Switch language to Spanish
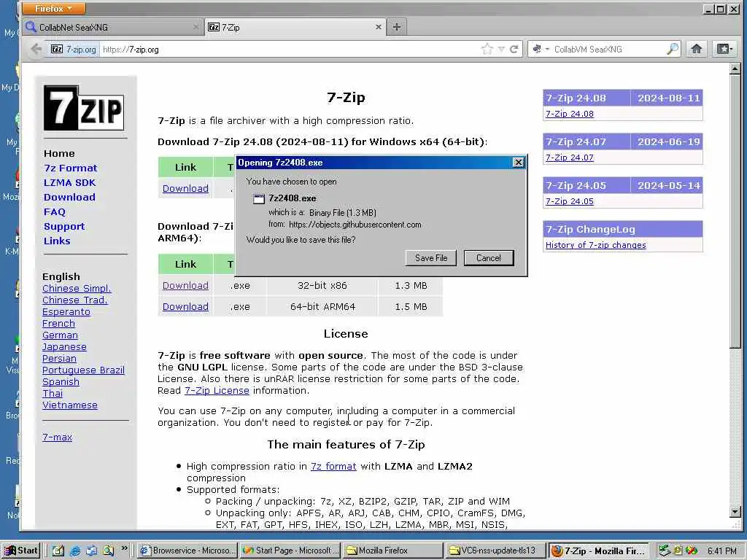The image size is (747, 560). [61, 382]
